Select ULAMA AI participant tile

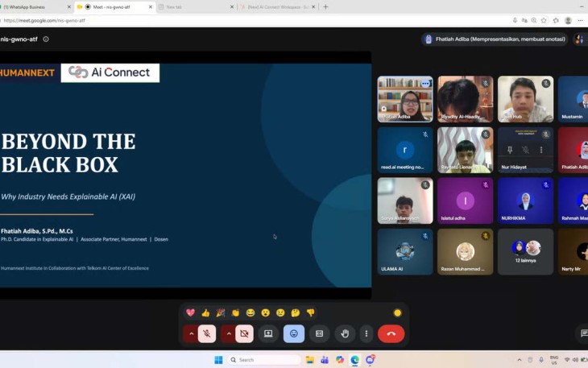tap(405, 252)
